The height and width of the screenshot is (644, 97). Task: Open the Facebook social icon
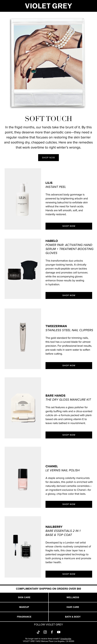(x=52, y=632)
